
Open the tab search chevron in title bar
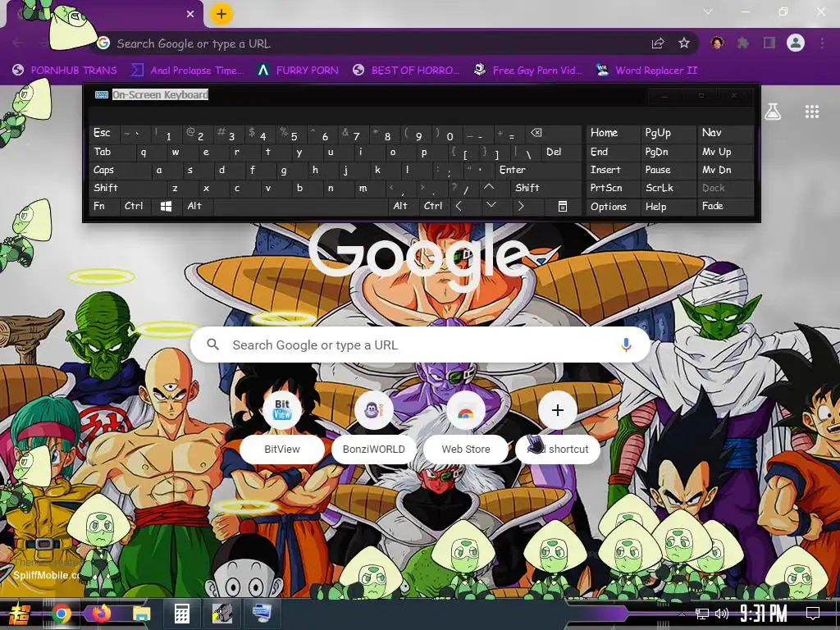pyautogui.click(x=708, y=11)
